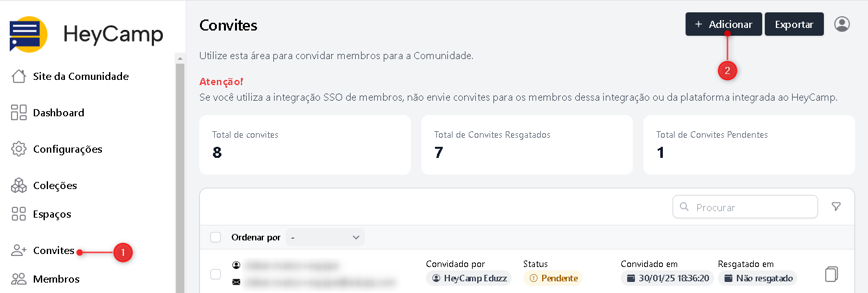Click the Adicionar button
Image resolution: width=868 pixels, height=293 pixels.
click(x=723, y=24)
